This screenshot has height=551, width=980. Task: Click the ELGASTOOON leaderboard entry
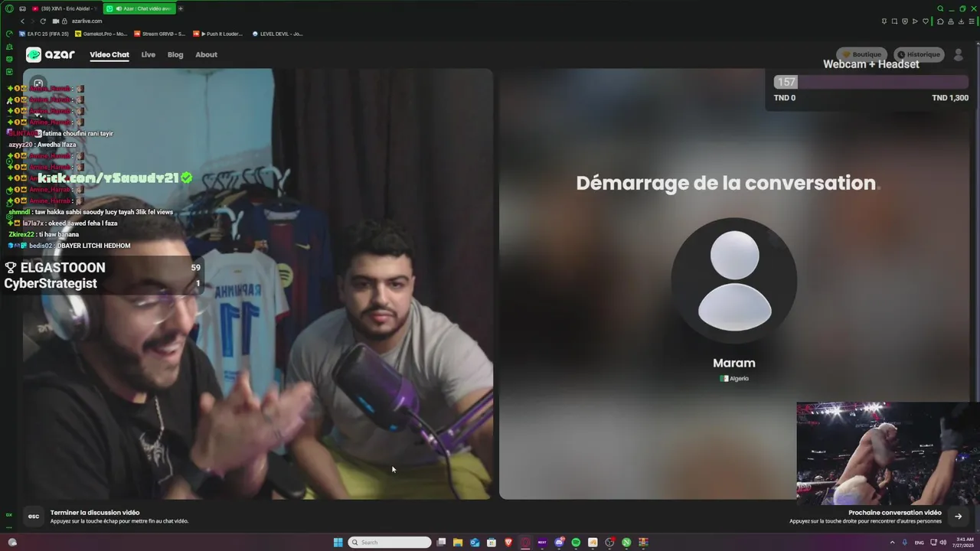[x=103, y=267]
